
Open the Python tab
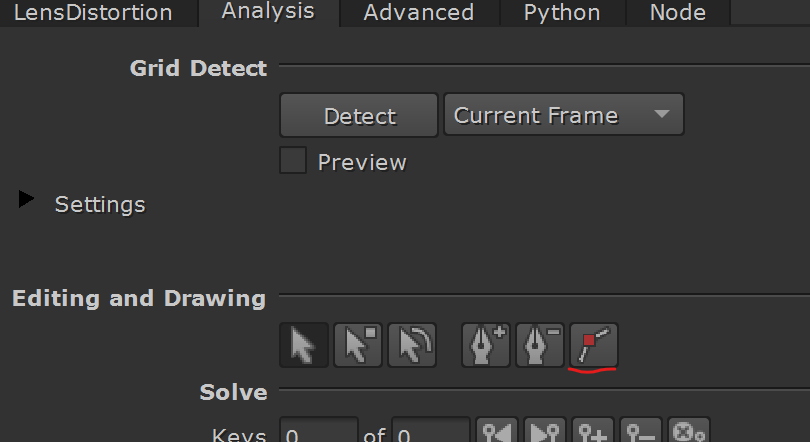click(562, 12)
